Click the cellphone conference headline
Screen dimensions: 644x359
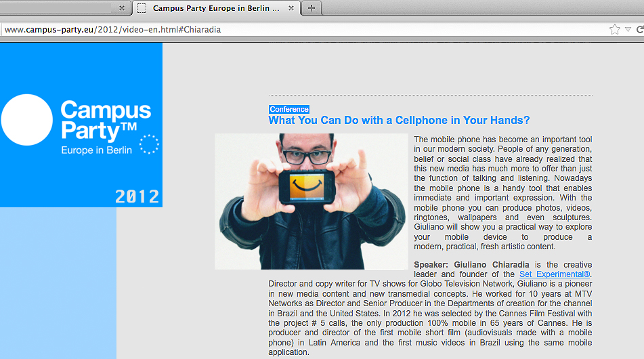[x=399, y=121]
